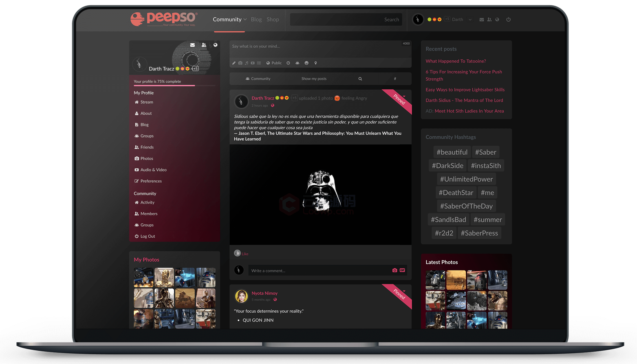Open the Darth Vader skull photo in post
The height and width of the screenshot is (364, 637).
[320, 194]
